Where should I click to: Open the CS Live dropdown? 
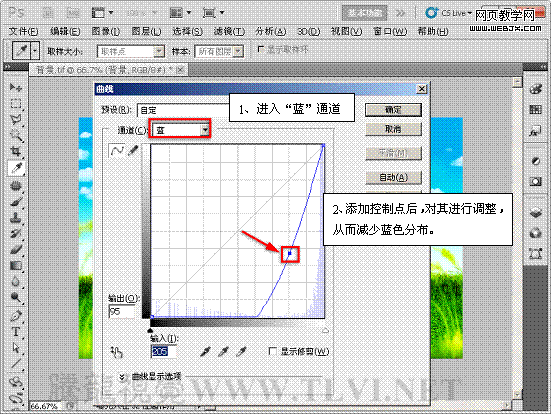click(449, 13)
